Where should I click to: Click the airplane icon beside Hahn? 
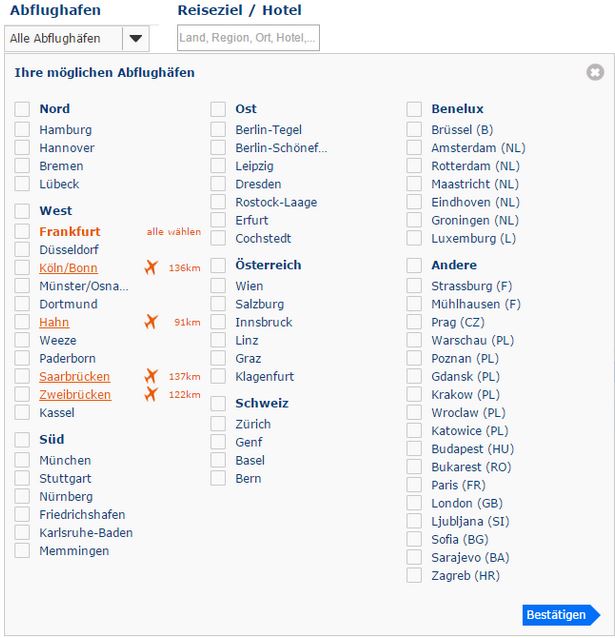point(151,322)
